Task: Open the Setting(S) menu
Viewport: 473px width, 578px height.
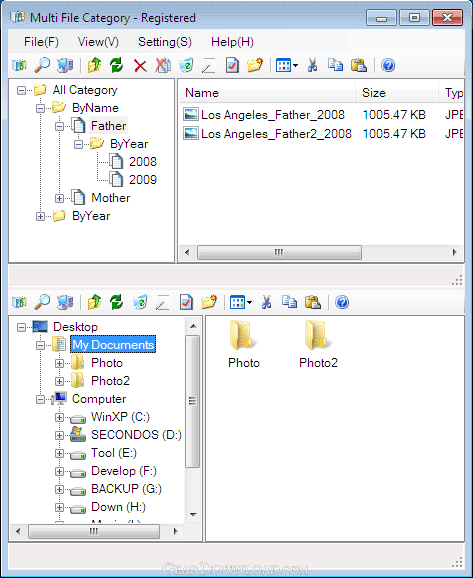Action: pyautogui.click(x=165, y=42)
